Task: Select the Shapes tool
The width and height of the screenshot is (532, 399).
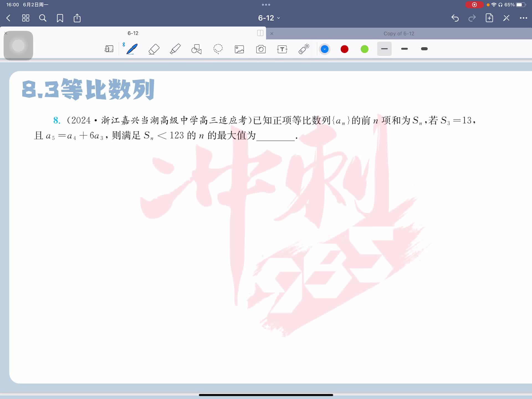Action: pos(196,49)
